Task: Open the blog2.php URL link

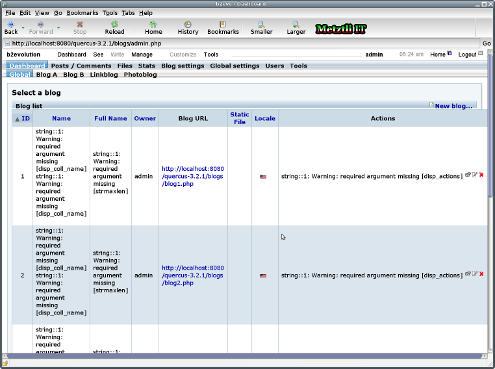Action: [193, 275]
